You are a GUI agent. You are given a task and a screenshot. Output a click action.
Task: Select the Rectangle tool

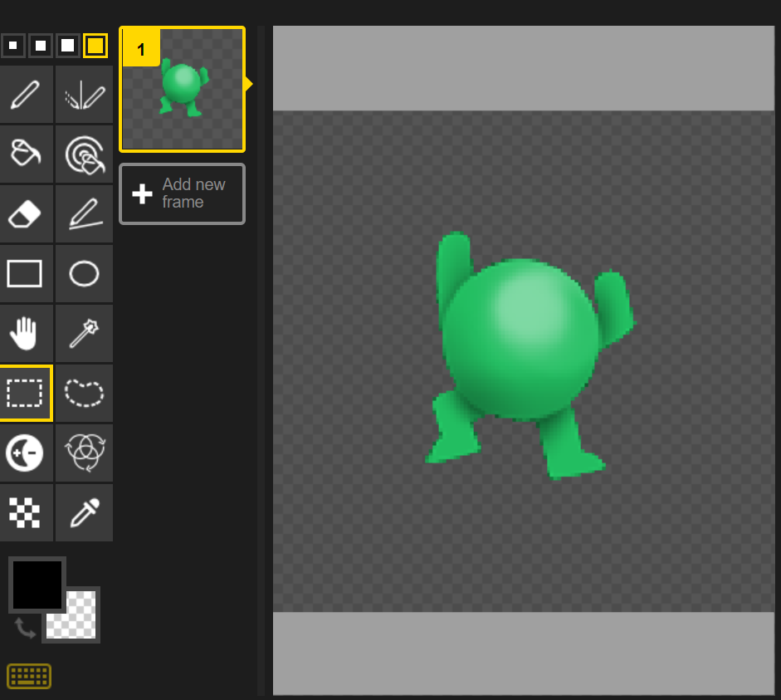[x=25, y=273]
